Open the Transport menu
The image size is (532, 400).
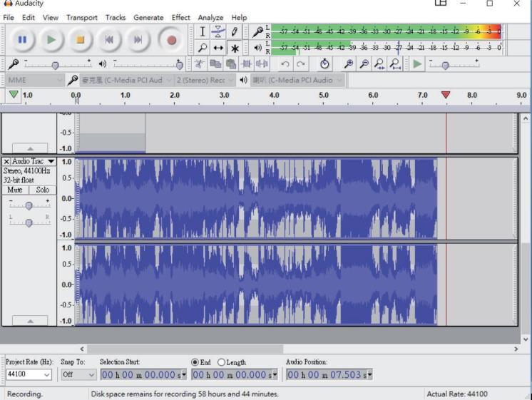click(81, 17)
